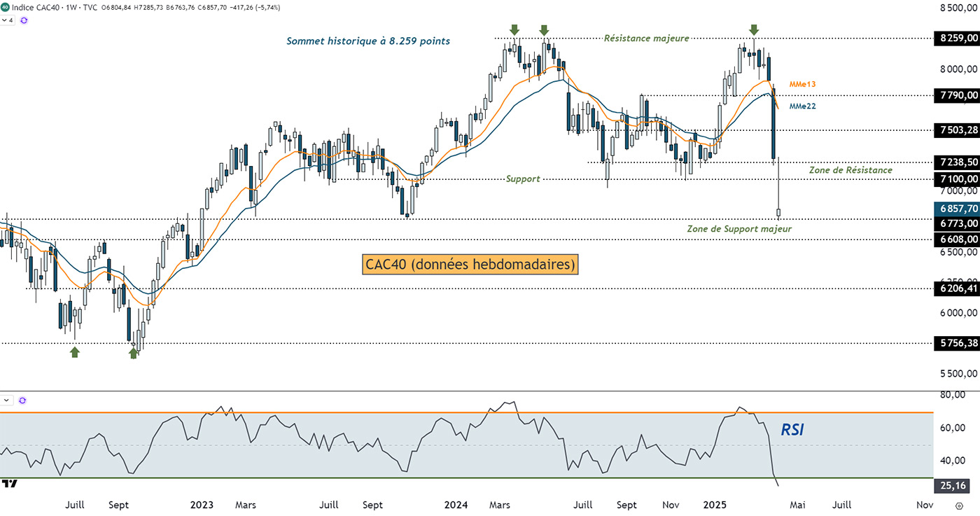Click the purple sync icon in the RSI pane
Screen dimensions: 980x516
tap(22, 400)
